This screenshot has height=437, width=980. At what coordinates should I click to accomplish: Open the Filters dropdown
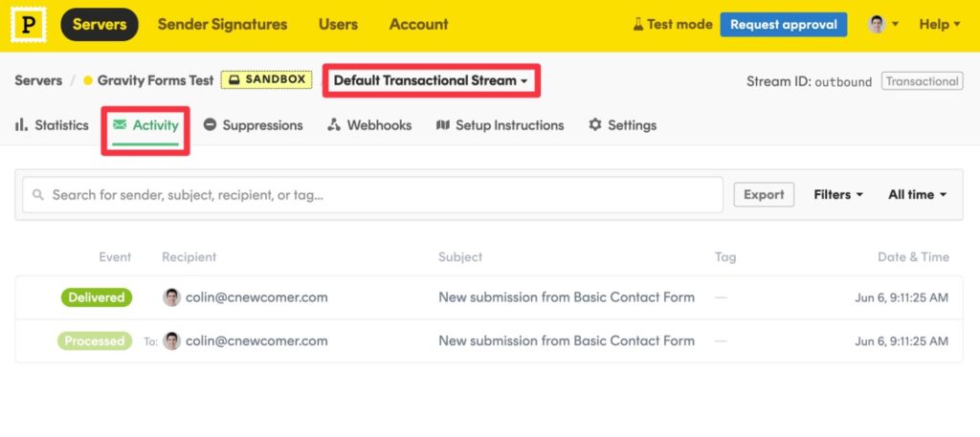(838, 195)
